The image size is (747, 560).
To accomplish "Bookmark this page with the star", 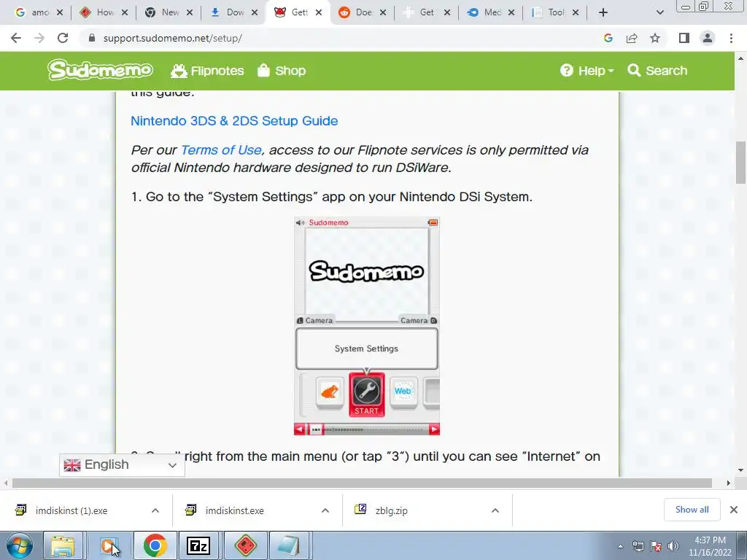I will [655, 38].
